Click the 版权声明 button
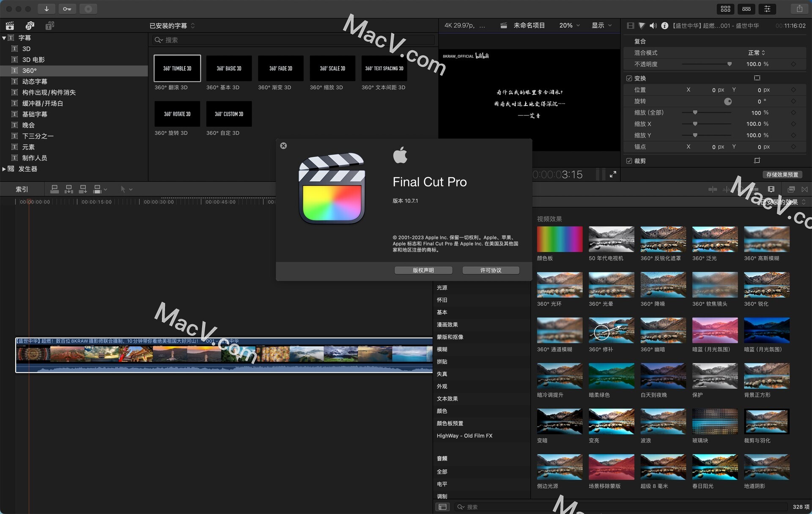812x514 pixels. point(423,270)
